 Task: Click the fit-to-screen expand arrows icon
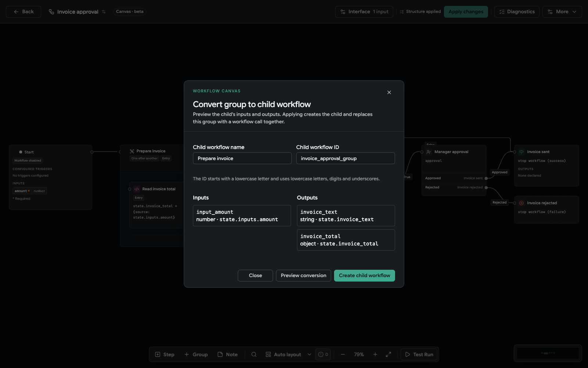[388, 354]
